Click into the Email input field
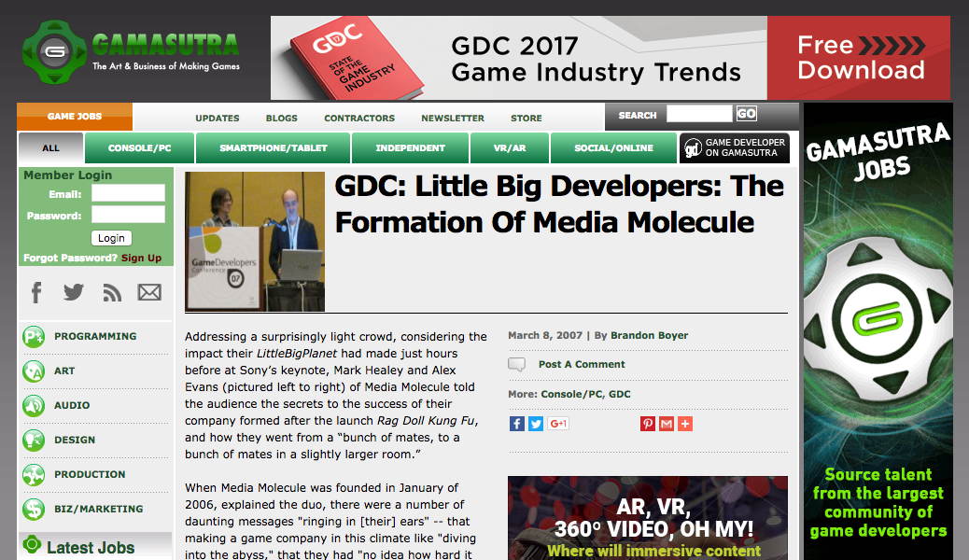This screenshot has width=969, height=560. tap(128, 193)
